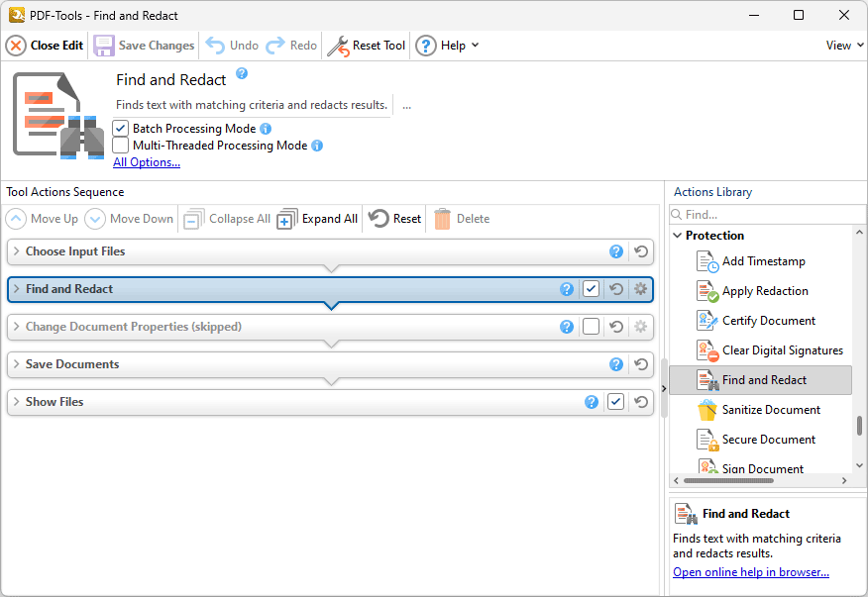Open the Find and Redact gear settings
The height and width of the screenshot is (597, 868).
[x=640, y=289]
